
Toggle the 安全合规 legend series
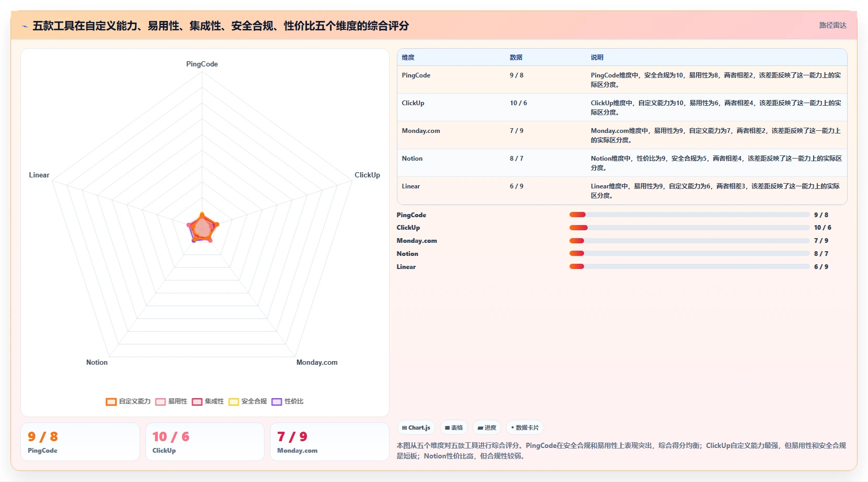pos(247,401)
